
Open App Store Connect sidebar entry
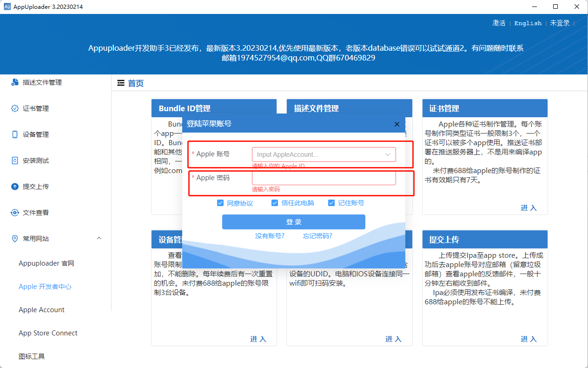(48, 333)
